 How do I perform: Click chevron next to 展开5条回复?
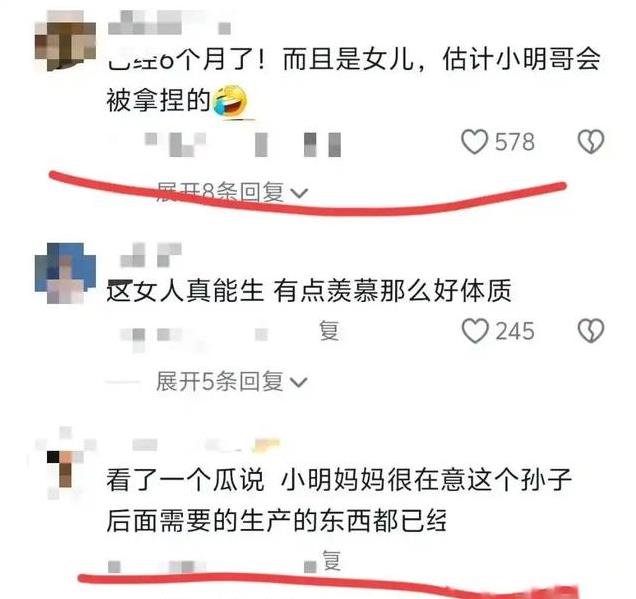coord(299,382)
